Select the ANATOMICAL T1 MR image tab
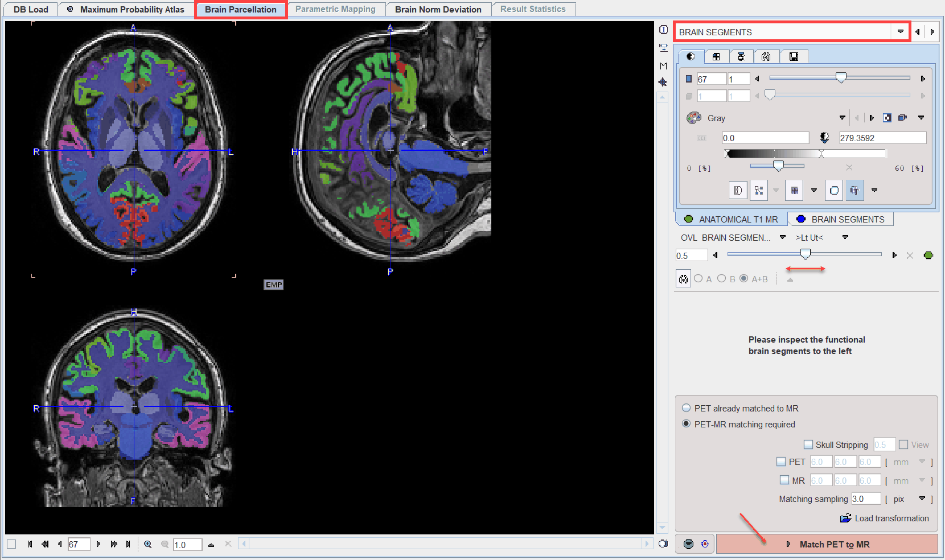Screen dimensions: 945x560 tap(732, 219)
